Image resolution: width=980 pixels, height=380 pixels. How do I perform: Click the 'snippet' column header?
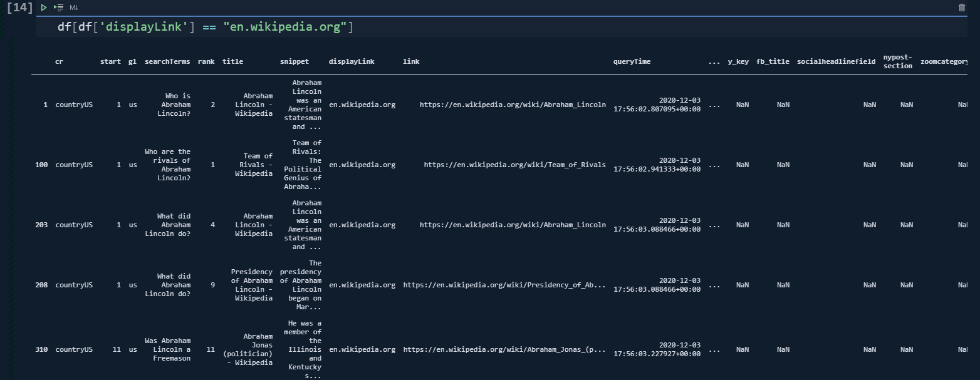tap(295, 62)
